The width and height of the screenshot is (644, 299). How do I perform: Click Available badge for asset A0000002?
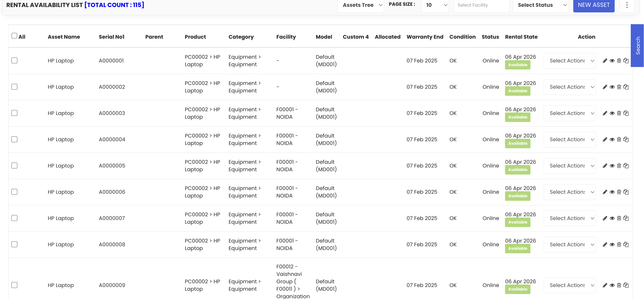coord(517,91)
